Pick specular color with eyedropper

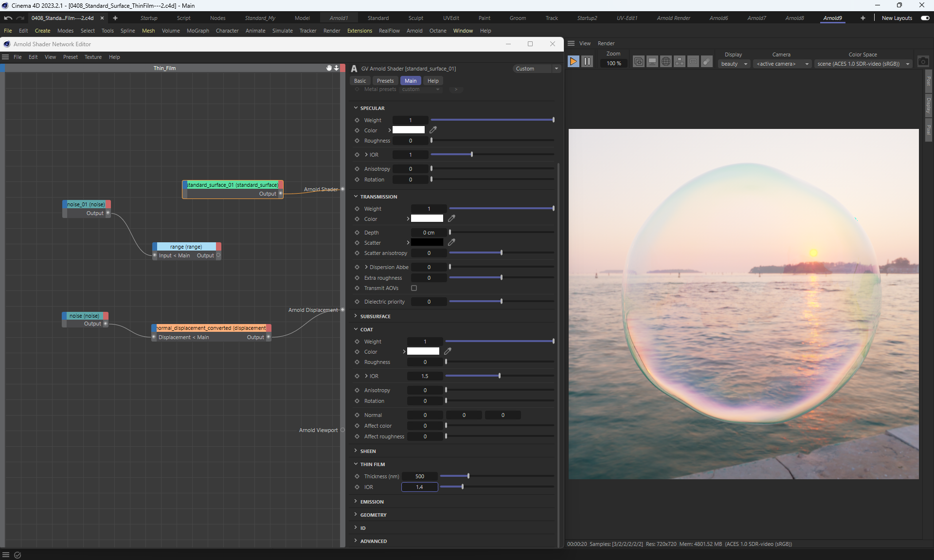coord(433,130)
